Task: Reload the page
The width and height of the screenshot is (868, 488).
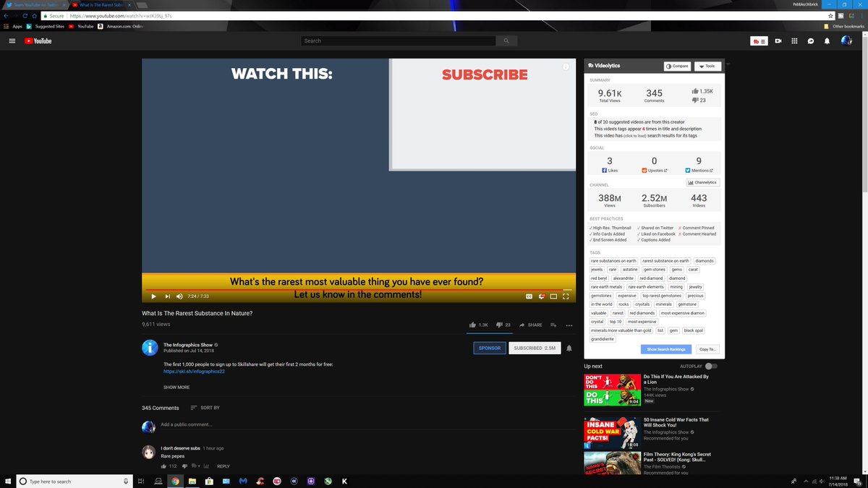Action: point(25,15)
